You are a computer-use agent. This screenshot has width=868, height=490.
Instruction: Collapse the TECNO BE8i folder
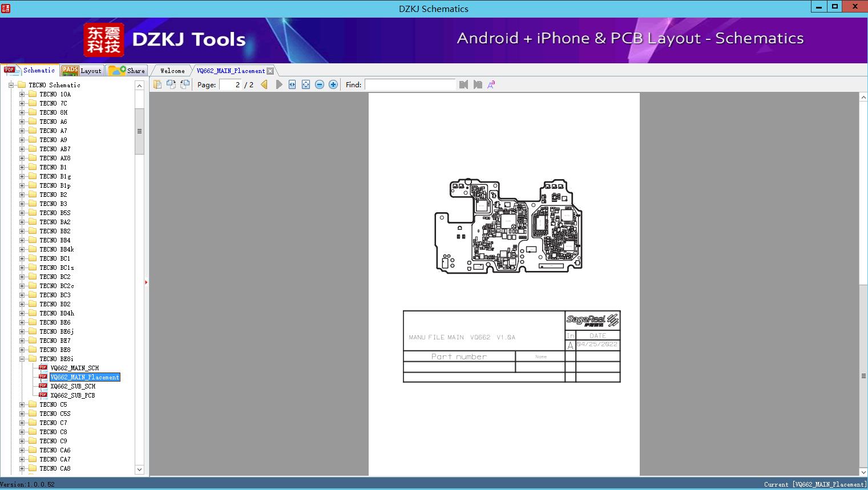pos(22,359)
